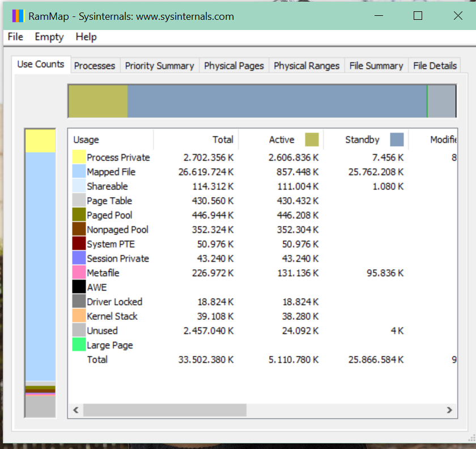Select the Driver Locked row label
Viewport: 476px width, 449px height.
tap(114, 302)
